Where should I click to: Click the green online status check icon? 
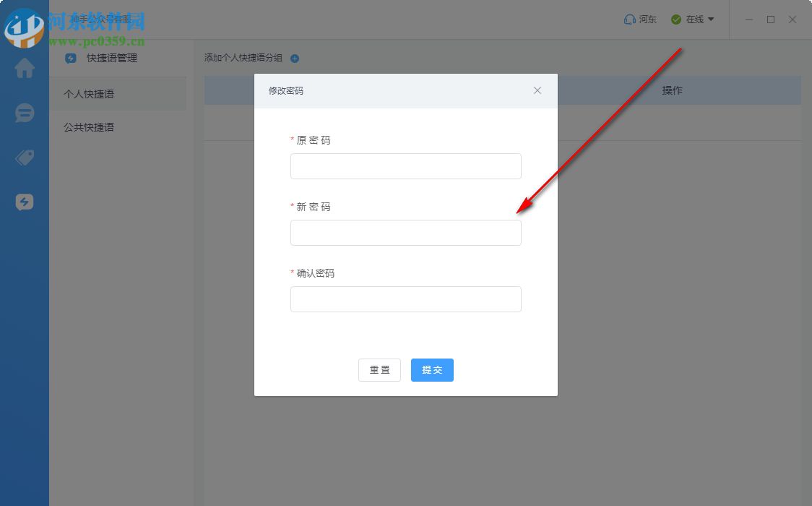675,20
